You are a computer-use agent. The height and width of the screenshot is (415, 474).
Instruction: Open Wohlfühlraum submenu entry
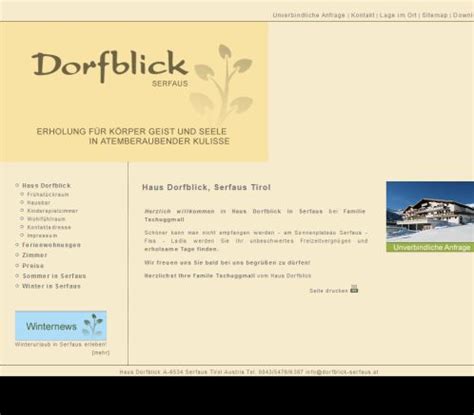46,219
